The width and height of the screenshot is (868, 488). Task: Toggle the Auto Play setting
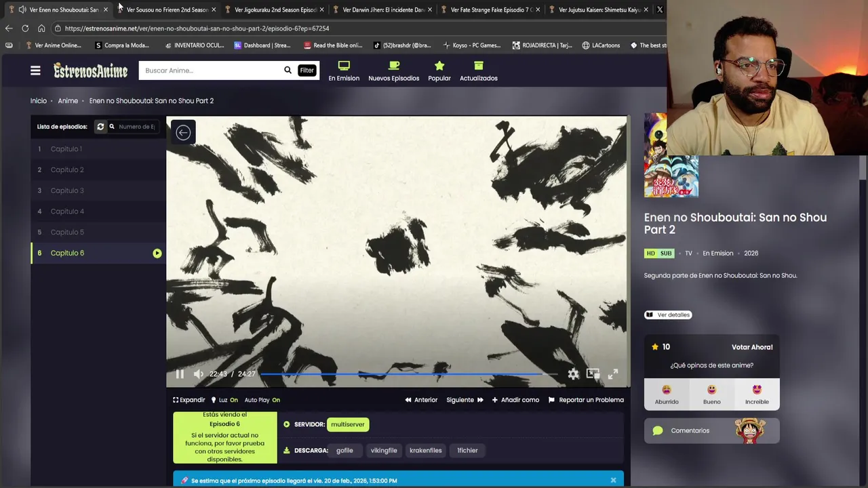262,400
